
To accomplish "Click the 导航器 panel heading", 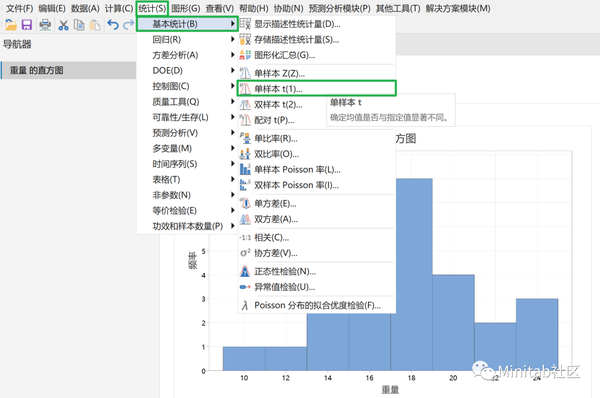I will pos(17,44).
